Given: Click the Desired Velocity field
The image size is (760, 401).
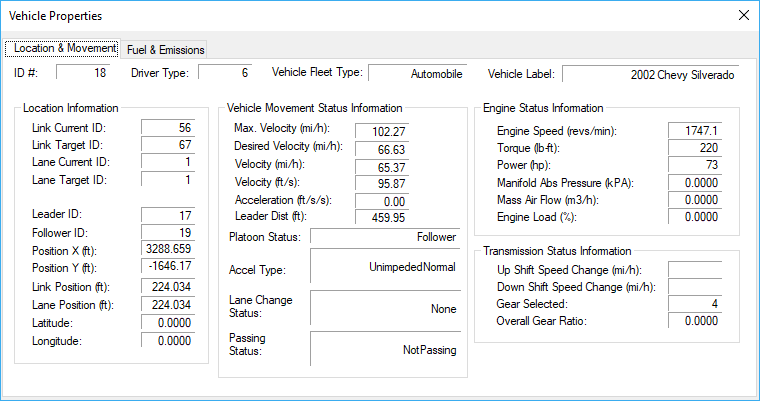Looking at the screenshot, I should pyautogui.click(x=382, y=149).
